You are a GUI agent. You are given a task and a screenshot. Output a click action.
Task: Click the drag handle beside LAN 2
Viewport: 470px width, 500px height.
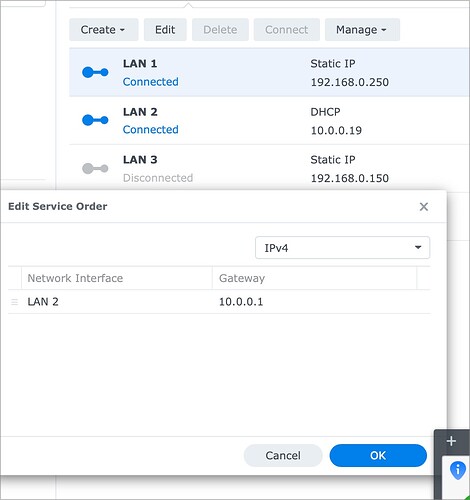pyautogui.click(x=14, y=302)
